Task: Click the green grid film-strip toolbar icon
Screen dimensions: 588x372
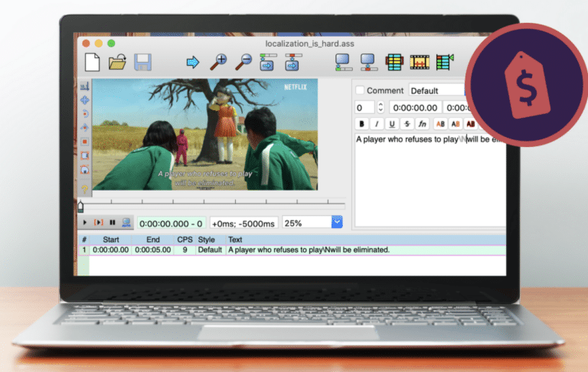Action: 394,62
